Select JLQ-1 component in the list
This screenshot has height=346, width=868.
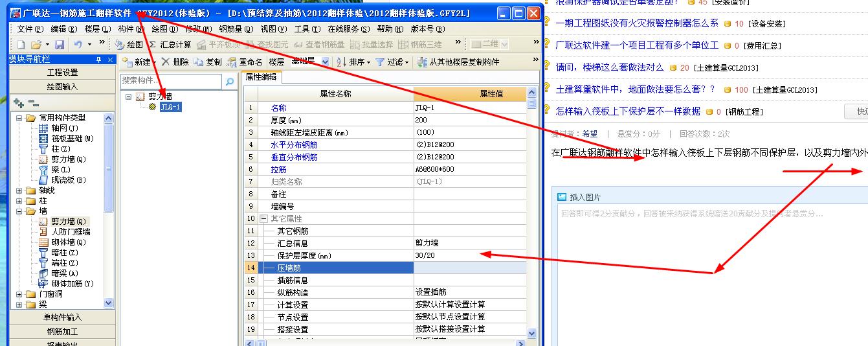[x=170, y=107]
